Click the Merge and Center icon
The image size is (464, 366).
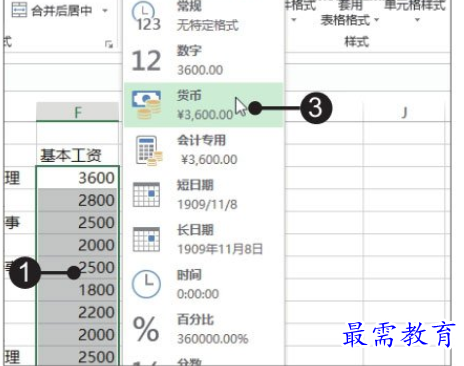pyautogui.click(x=19, y=10)
